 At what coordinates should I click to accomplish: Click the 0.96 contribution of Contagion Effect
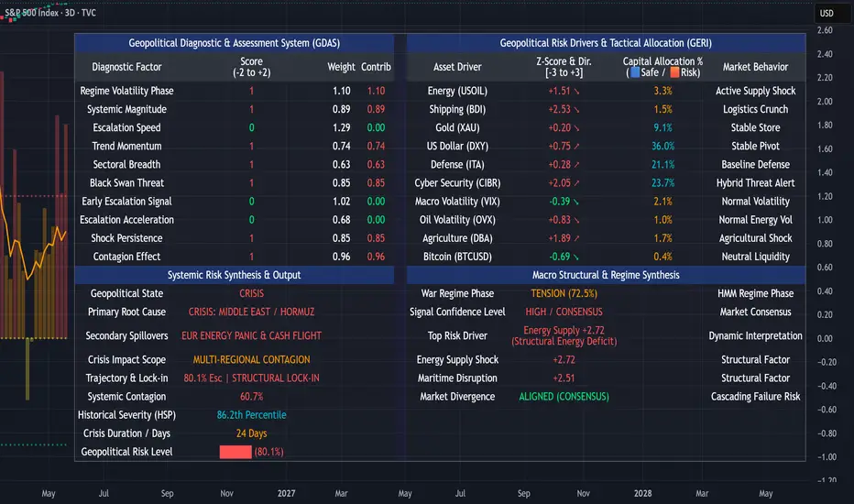pos(376,257)
